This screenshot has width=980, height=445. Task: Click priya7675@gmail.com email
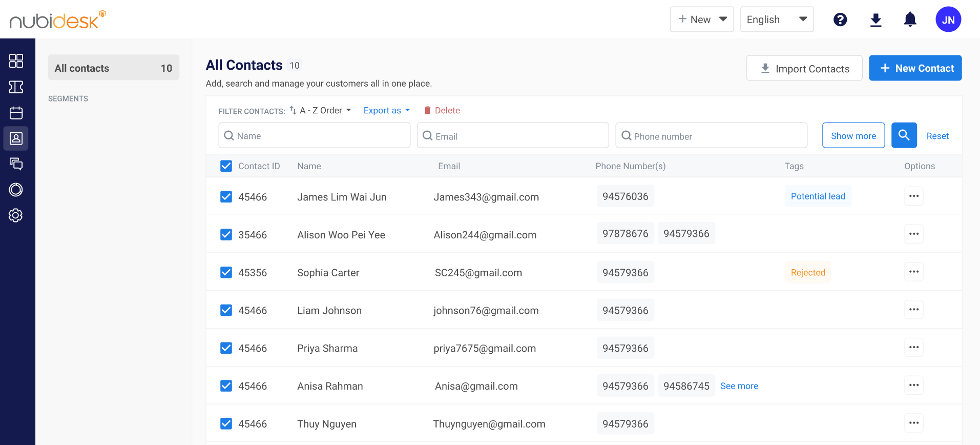pyautogui.click(x=485, y=349)
